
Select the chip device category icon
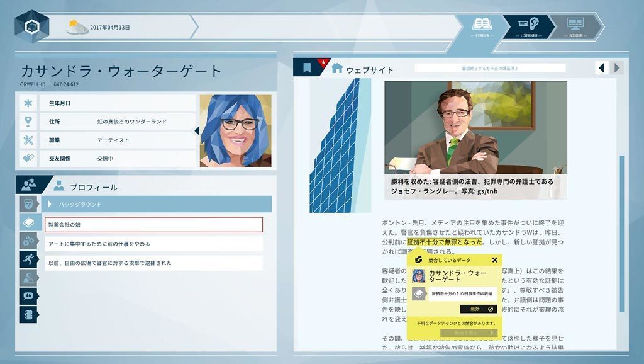tap(28, 315)
